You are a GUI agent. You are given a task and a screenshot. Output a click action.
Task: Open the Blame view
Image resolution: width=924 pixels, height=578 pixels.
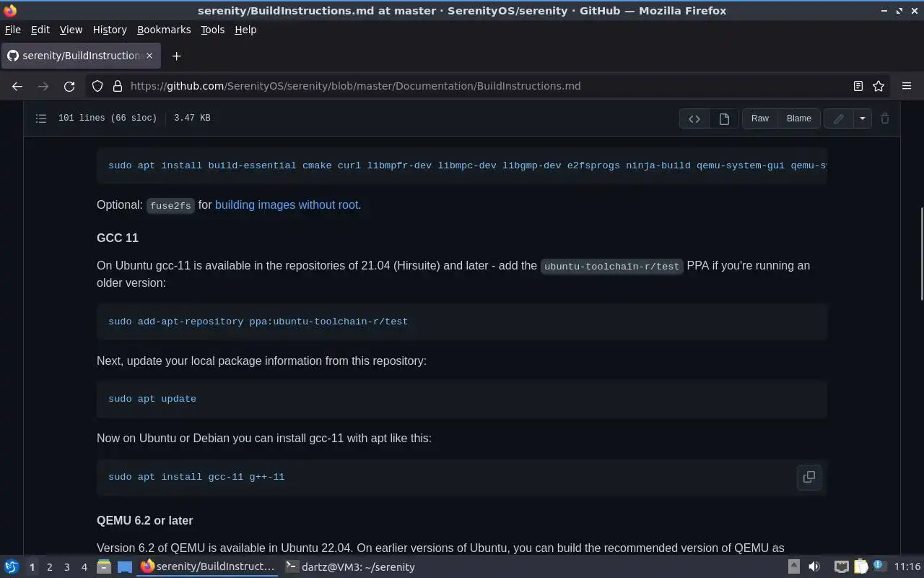pyautogui.click(x=799, y=118)
